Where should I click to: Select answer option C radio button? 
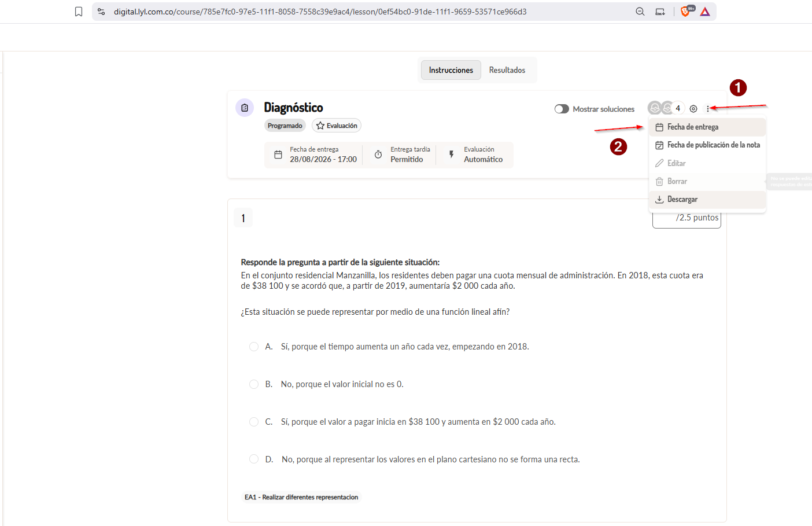click(x=254, y=422)
